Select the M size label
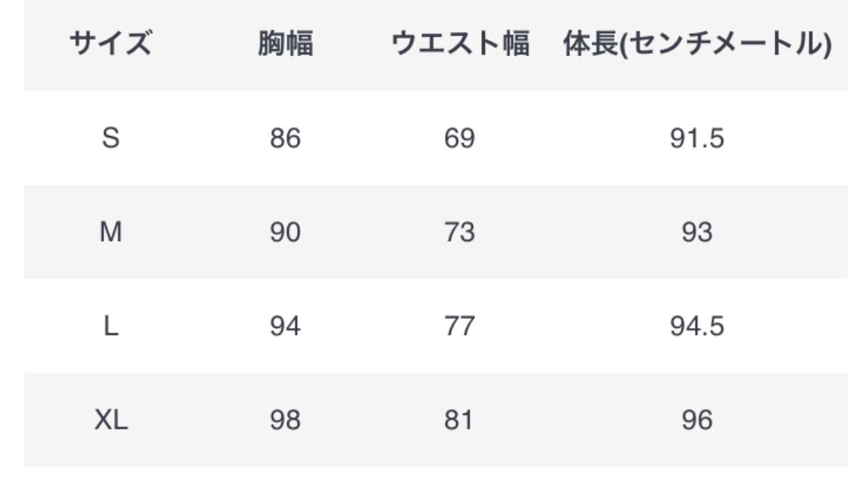868x480 pixels. (110, 232)
